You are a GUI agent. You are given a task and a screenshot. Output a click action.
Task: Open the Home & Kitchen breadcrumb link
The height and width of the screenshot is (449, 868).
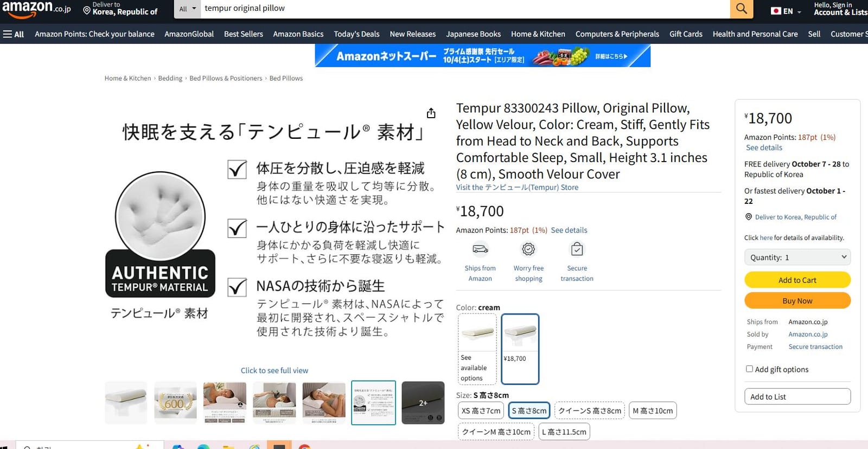[128, 78]
